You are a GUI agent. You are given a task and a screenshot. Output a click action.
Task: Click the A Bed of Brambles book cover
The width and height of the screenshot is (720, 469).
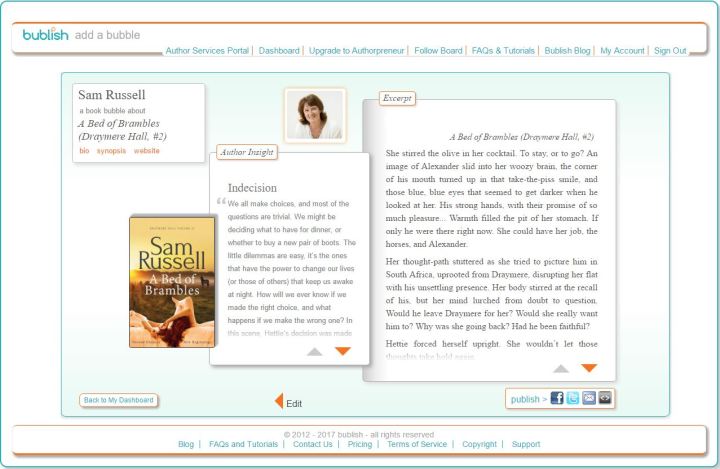click(172, 281)
